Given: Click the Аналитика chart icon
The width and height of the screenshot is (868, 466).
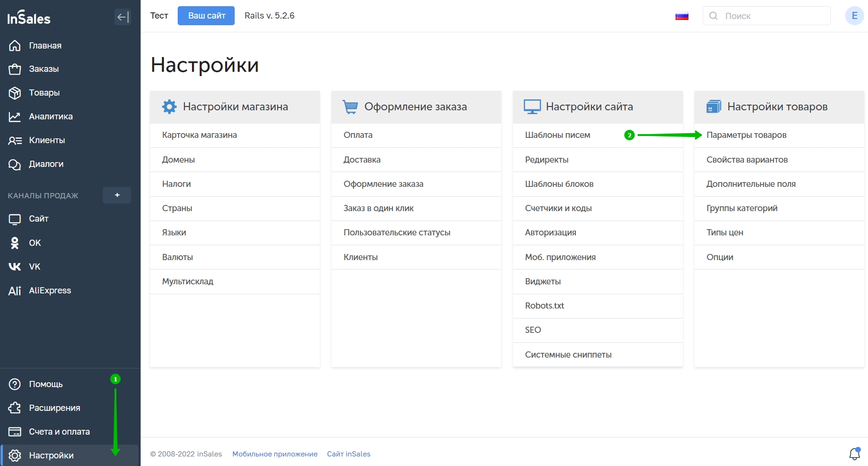Looking at the screenshot, I should pyautogui.click(x=15, y=116).
